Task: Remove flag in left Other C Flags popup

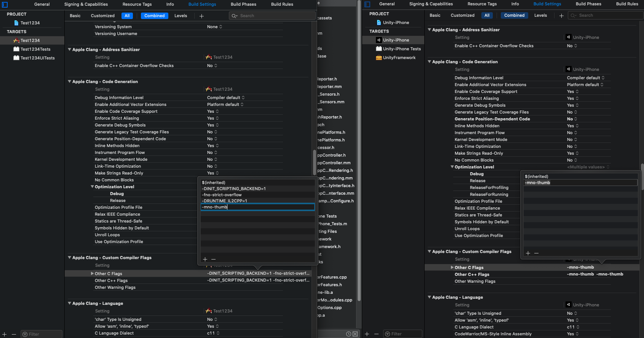Action: 213,259
